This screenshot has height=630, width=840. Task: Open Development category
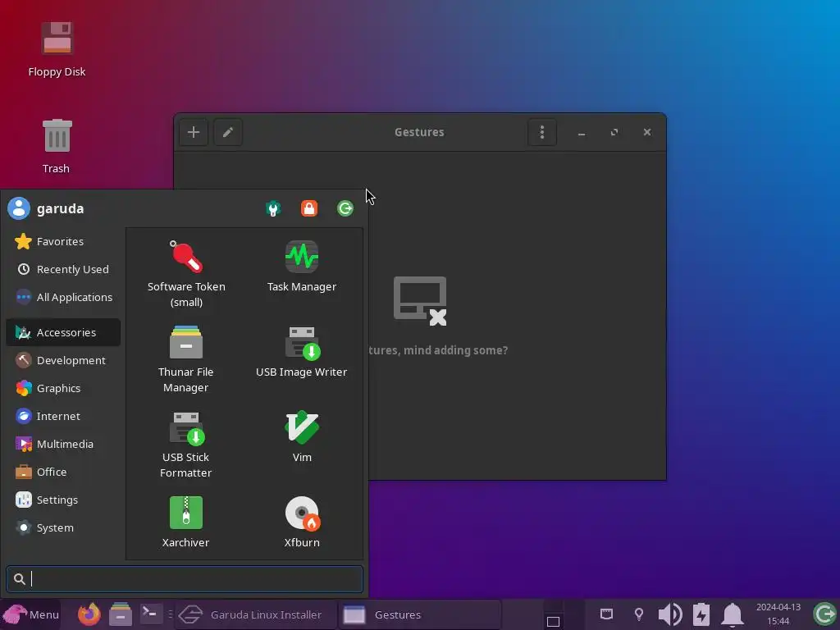pyautogui.click(x=63, y=361)
